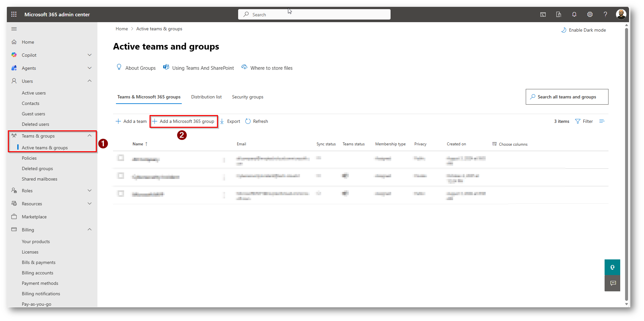
Task: Open Cloud Shell icon in header
Action: [543, 14]
